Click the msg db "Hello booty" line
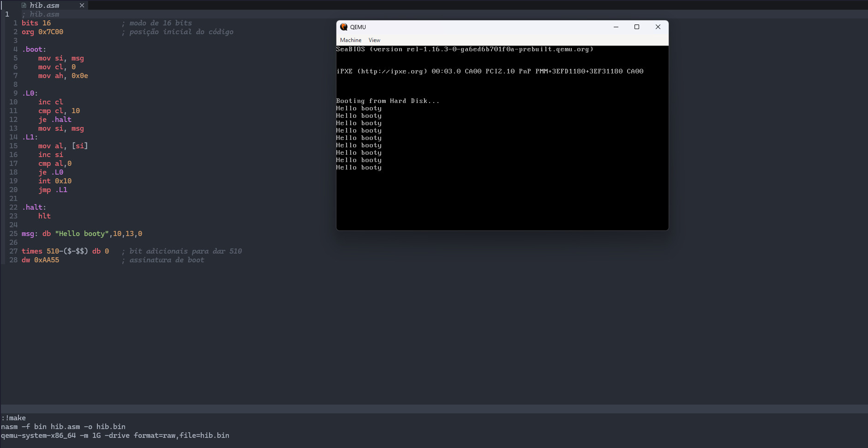 coord(82,234)
